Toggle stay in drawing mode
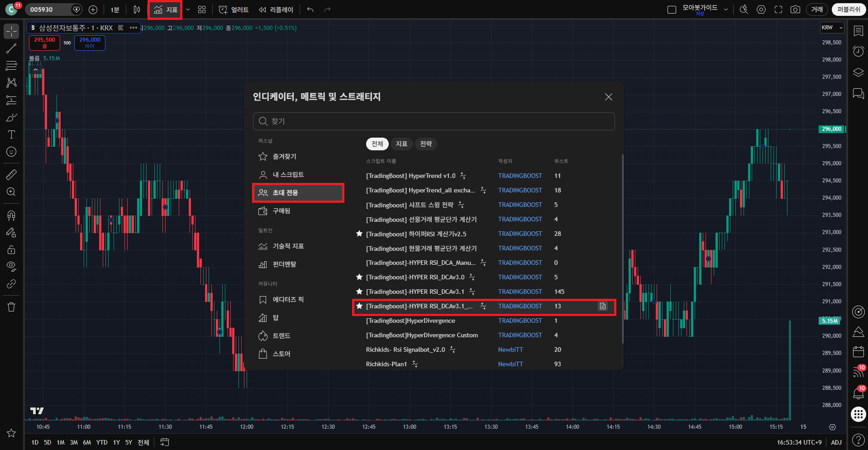The width and height of the screenshot is (868, 450). [x=11, y=232]
